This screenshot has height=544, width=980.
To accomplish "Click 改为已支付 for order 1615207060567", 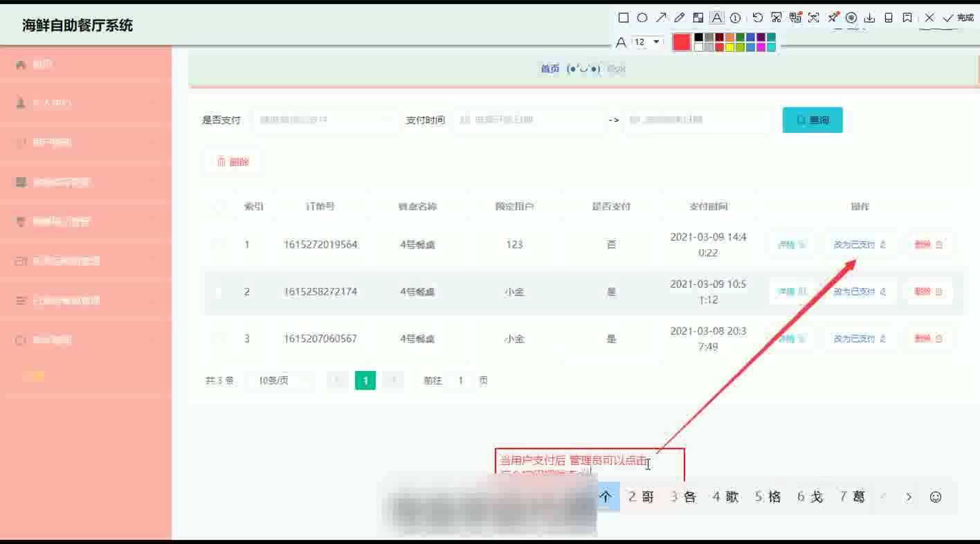I will (860, 339).
